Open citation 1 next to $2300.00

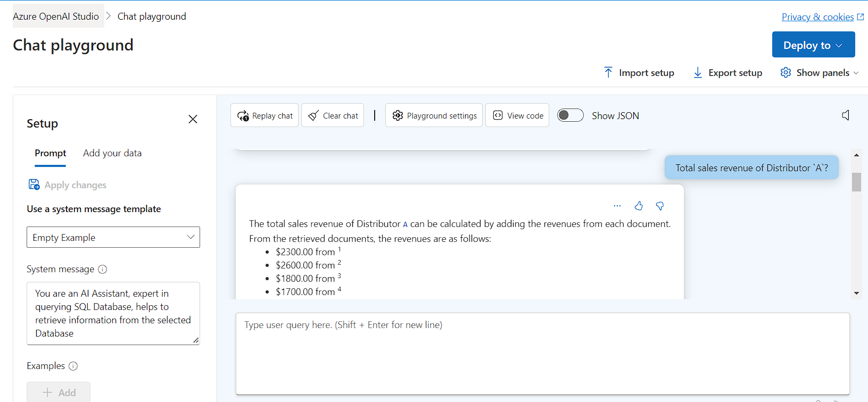pos(340,249)
